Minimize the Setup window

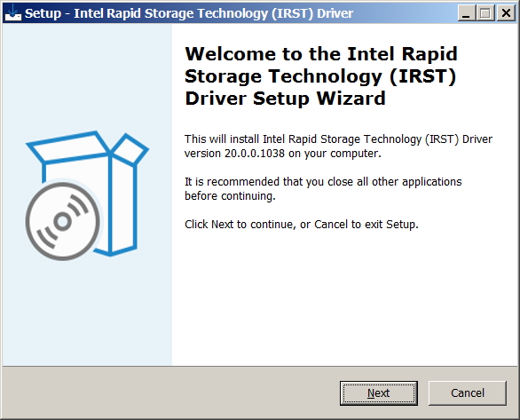(466, 13)
